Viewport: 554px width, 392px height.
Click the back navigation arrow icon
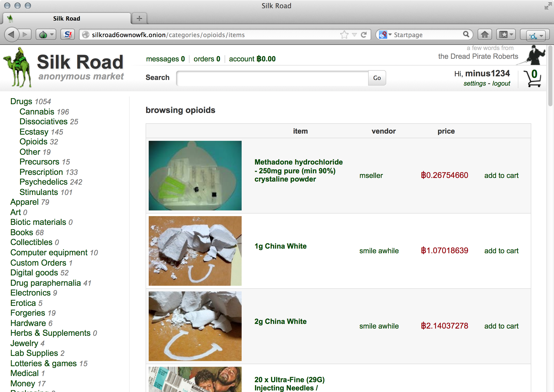pyautogui.click(x=13, y=34)
